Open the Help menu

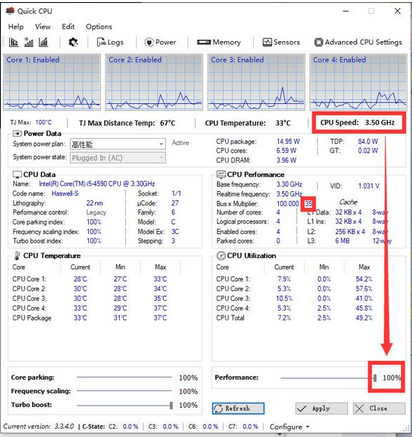pos(16,27)
